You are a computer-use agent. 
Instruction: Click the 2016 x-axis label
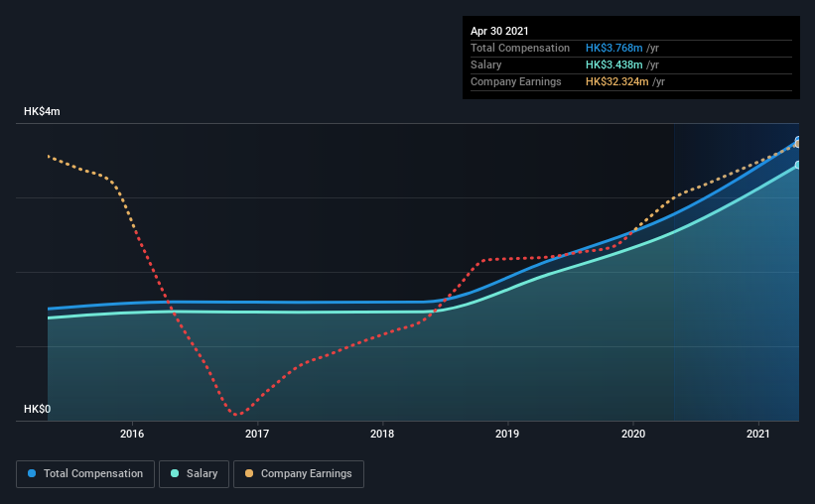coord(132,434)
